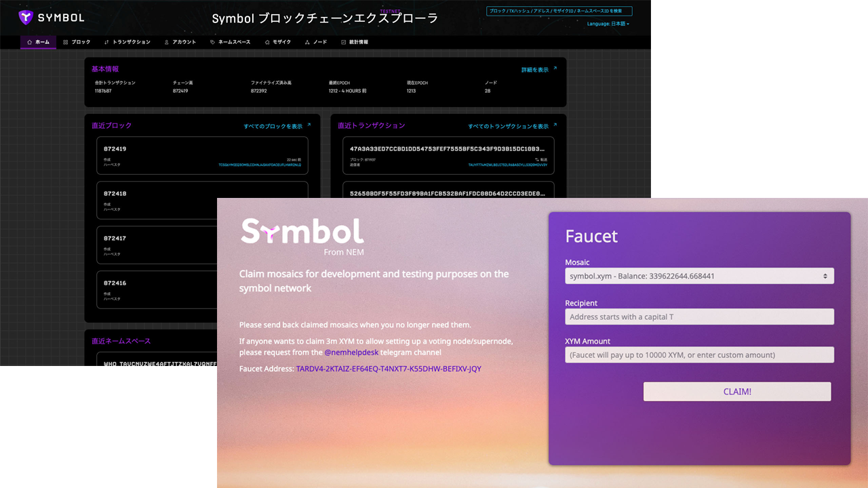Click the Symbol From NEM logo in faucet
868x488 pixels.
click(x=302, y=237)
